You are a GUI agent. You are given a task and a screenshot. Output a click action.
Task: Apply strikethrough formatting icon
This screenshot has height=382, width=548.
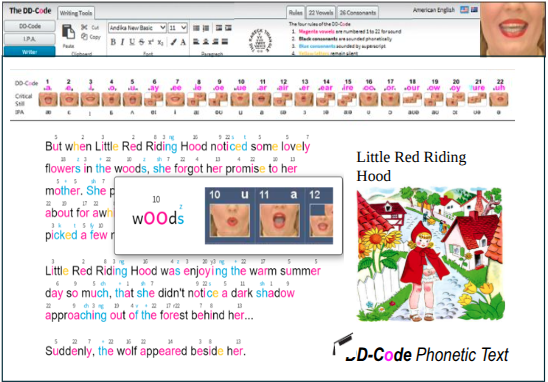pos(141,42)
